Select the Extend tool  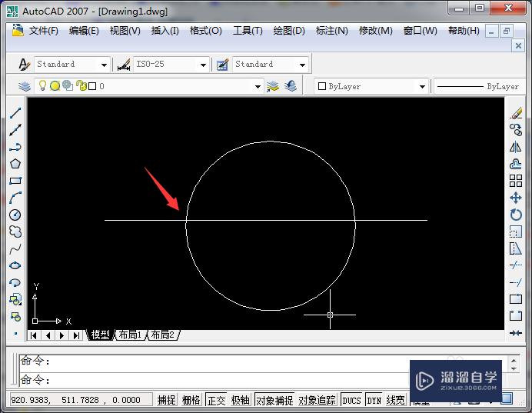(516, 282)
